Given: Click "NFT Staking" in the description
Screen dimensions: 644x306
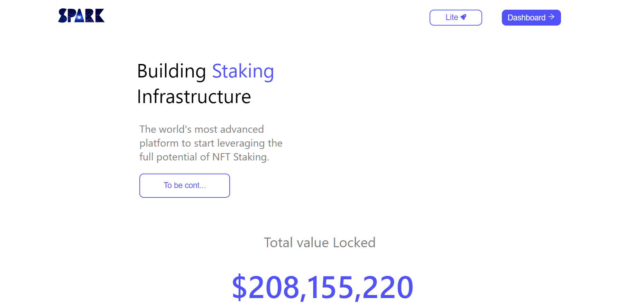Looking at the screenshot, I should pyautogui.click(x=240, y=157).
